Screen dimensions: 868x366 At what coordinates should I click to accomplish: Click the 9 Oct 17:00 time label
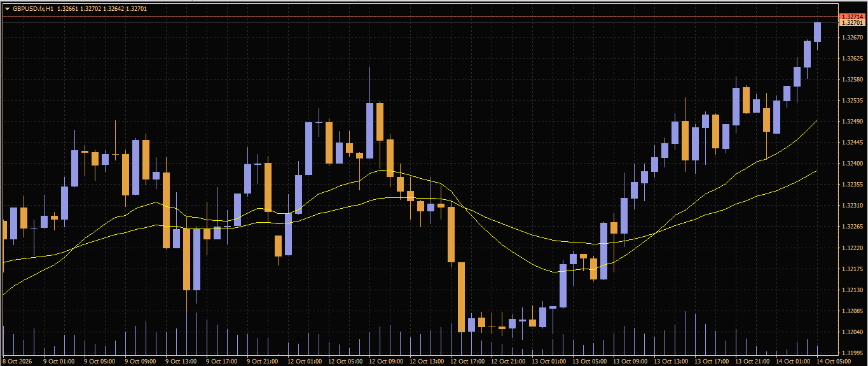[x=221, y=362]
